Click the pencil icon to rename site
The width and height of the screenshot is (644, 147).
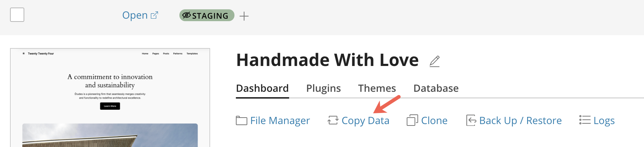(x=435, y=61)
